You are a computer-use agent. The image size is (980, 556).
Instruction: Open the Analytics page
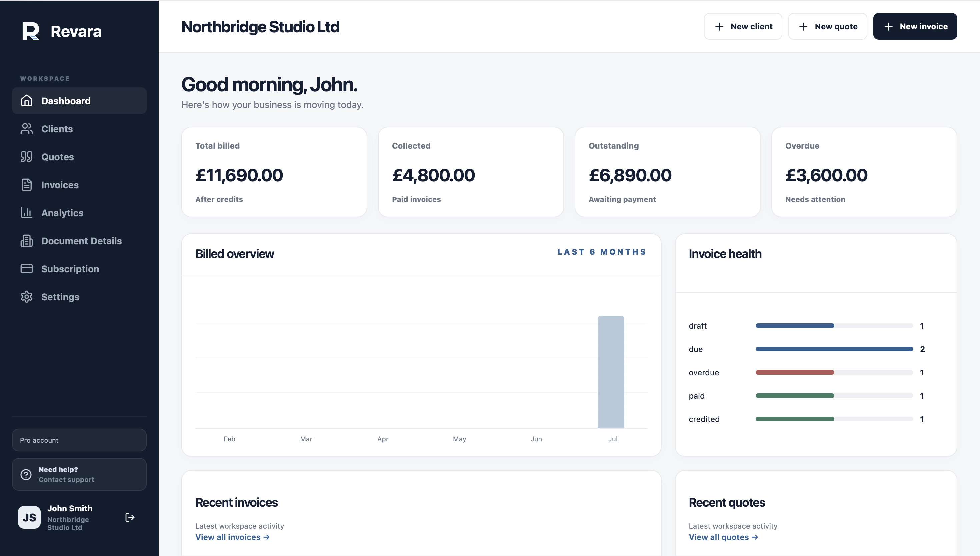click(x=79, y=213)
